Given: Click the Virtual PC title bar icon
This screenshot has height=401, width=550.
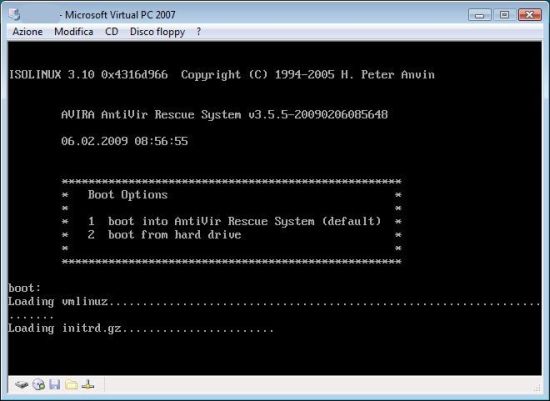Looking at the screenshot, I should click(x=15, y=14).
